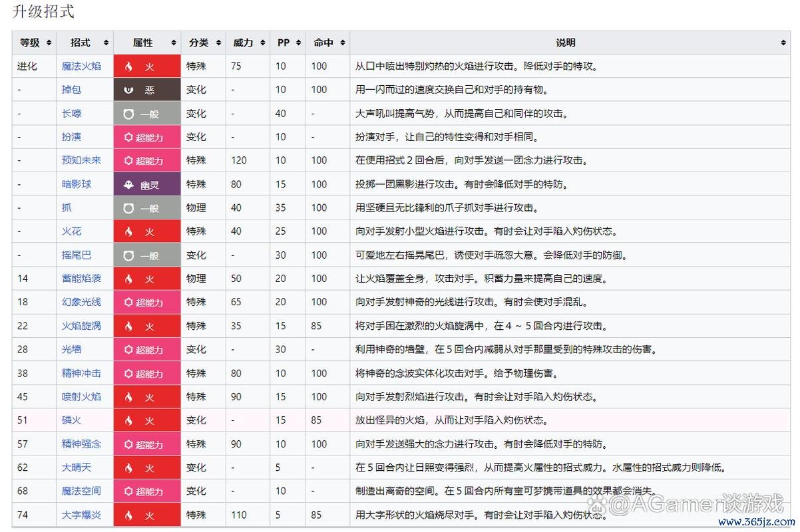Open the 抓 move link
The width and height of the screenshot is (800, 532).
(x=67, y=207)
